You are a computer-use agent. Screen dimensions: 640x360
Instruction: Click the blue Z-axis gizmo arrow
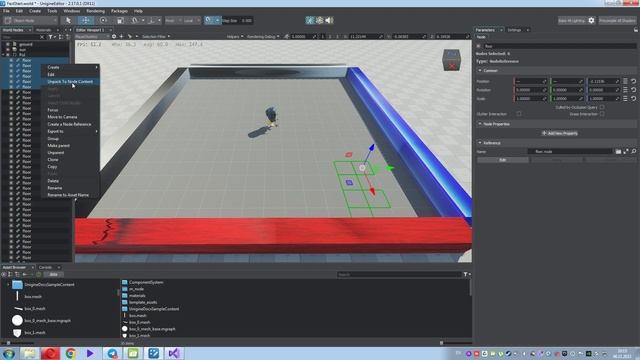(x=371, y=147)
